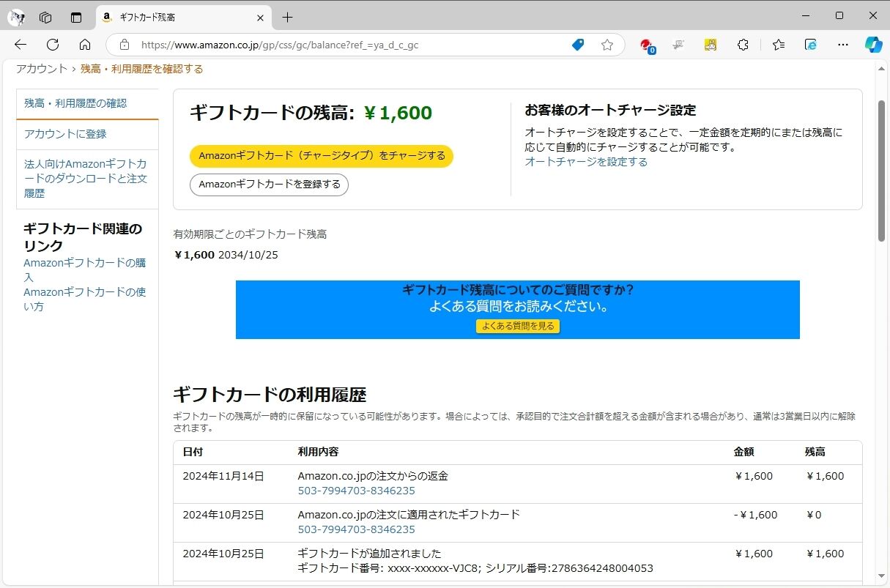Image resolution: width=890 pixels, height=588 pixels.
Task: Click the yellow チャージする button
Action: (322, 155)
